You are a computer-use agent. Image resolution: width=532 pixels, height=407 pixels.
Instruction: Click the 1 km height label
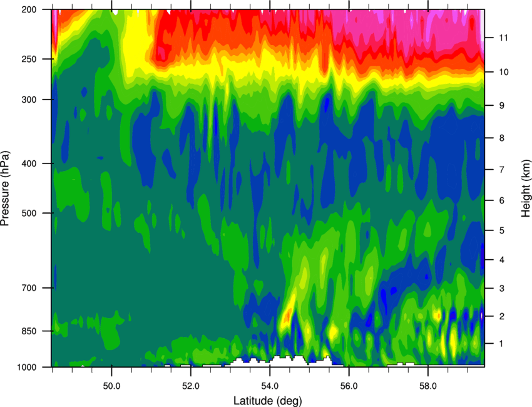tap(502, 344)
